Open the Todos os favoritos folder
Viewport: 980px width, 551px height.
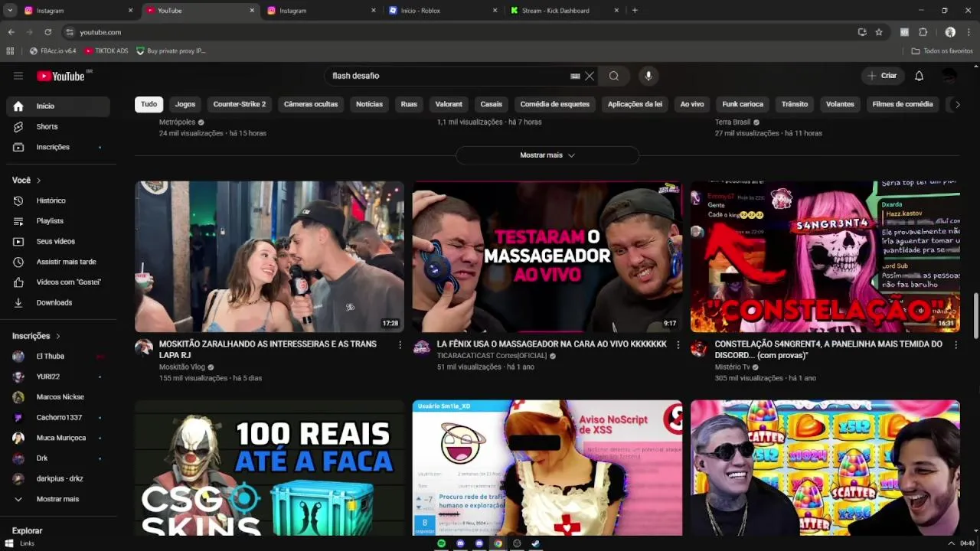point(942,51)
